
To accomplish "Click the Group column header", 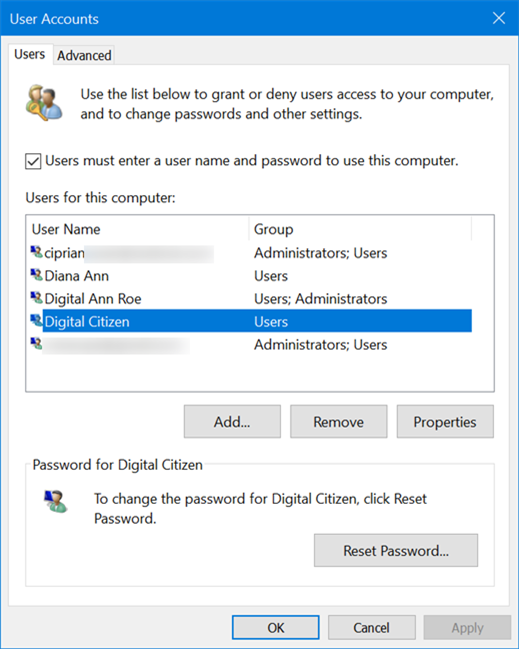I will point(360,229).
